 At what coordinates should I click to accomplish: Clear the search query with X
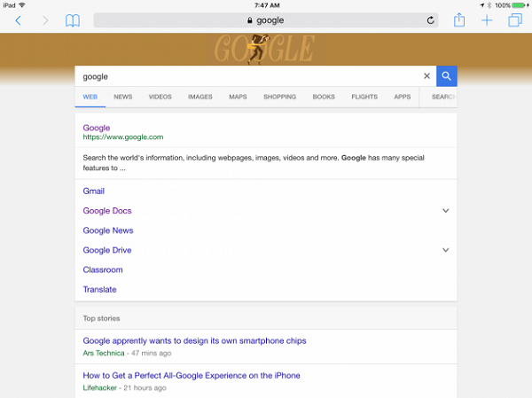pos(426,76)
